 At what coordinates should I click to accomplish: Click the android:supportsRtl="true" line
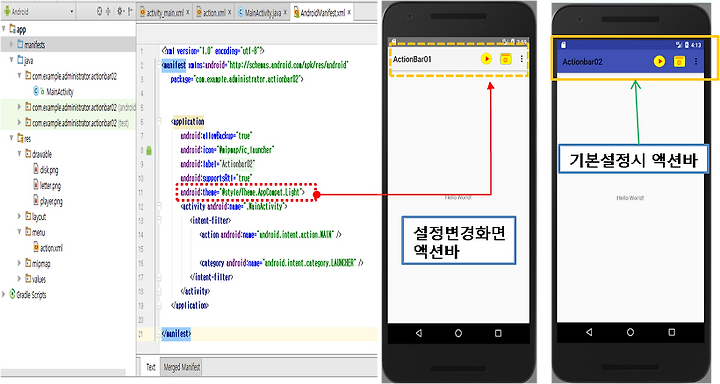(x=216, y=178)
